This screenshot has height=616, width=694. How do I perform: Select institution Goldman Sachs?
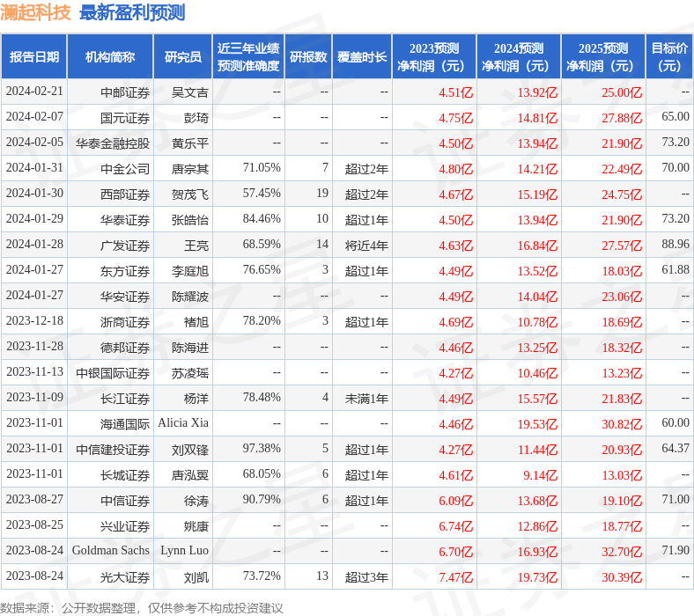111,551
